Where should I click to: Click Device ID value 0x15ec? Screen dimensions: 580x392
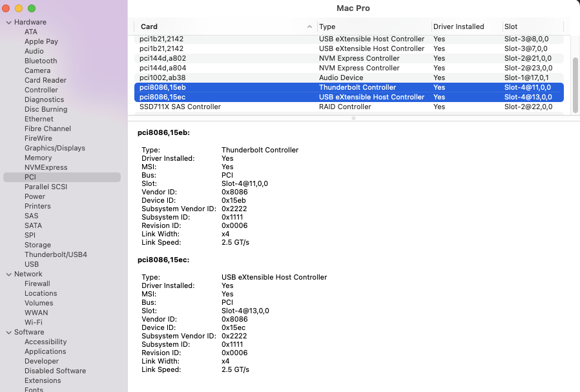(x=233, y=327)
